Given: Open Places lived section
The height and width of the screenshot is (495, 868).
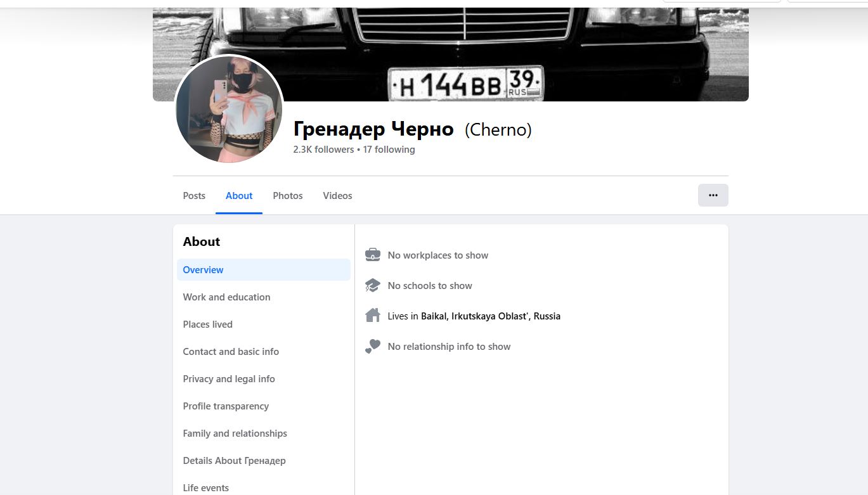Looking at the screenshot, I should tap(264, 325).
